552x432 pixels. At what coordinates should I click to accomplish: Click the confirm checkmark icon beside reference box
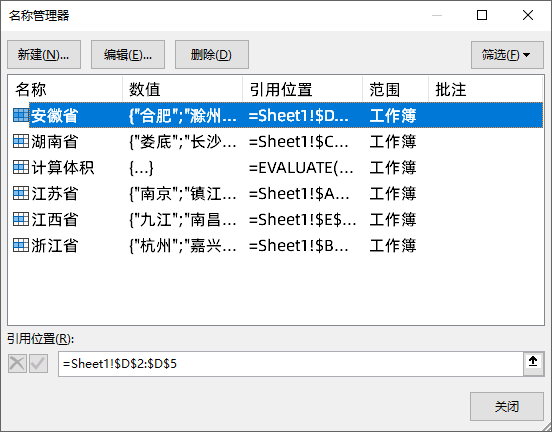[38, 364]
